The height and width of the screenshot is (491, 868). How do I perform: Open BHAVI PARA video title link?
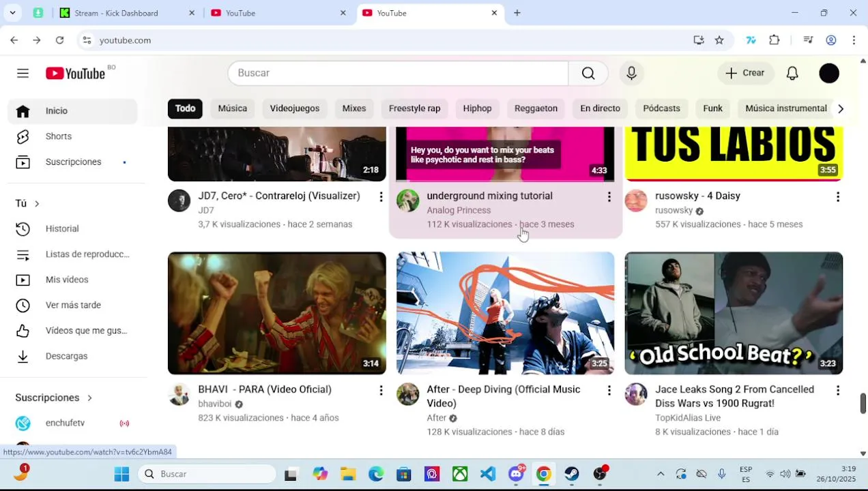point(265,389)
